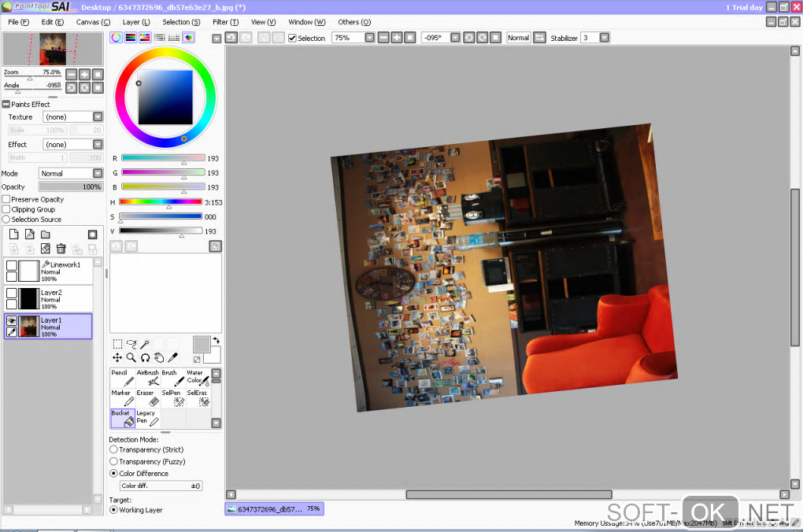Select the SelEras tool

(198, 398)
